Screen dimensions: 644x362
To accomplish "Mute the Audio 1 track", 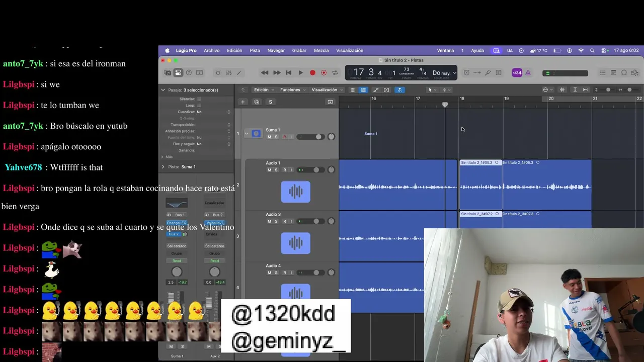I will click(x=269, y=170).
